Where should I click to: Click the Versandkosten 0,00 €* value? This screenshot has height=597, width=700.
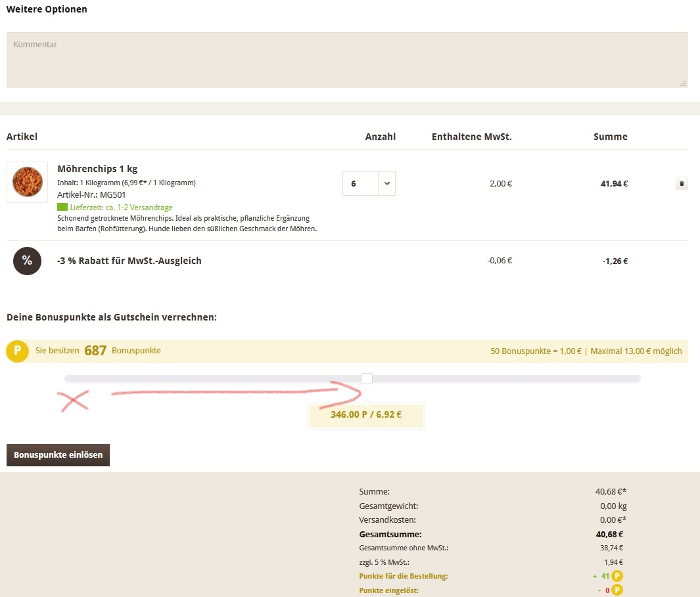coord(613,520)
